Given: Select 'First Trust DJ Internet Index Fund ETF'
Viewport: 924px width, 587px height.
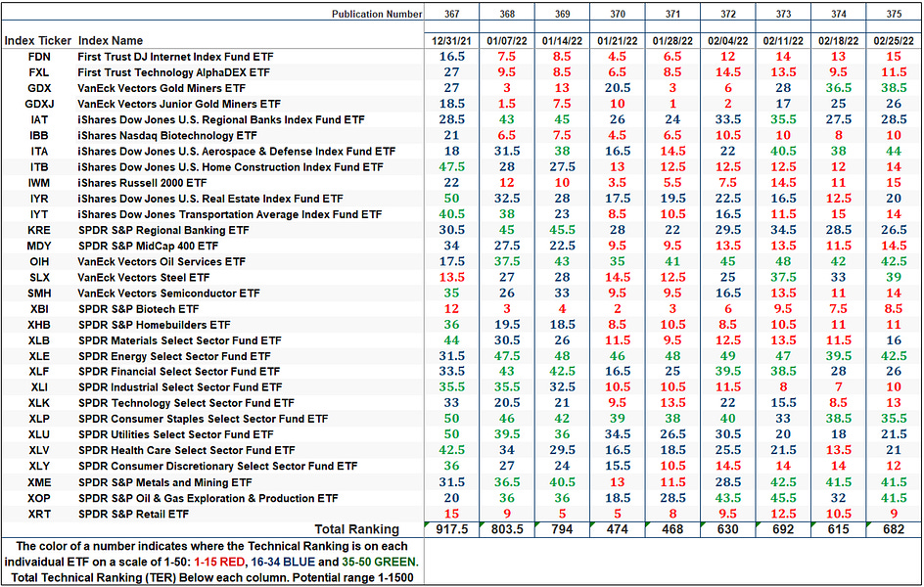Looking at the screenshot, I should pos(175,57).
